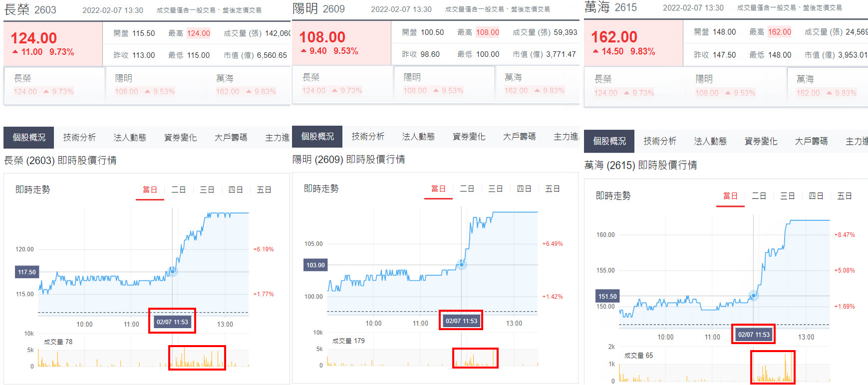Viewport: 868px width, 385px height.
Task: Open 技術分析 tab in the 長榮 2603 panel
Action: pos(79,137)
